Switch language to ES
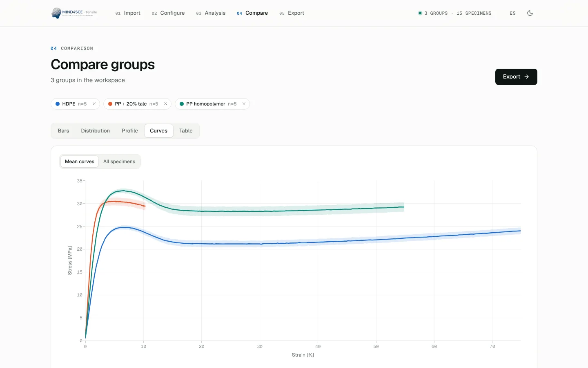The width and height of the screenshot is (588, 368). point(512,13)
